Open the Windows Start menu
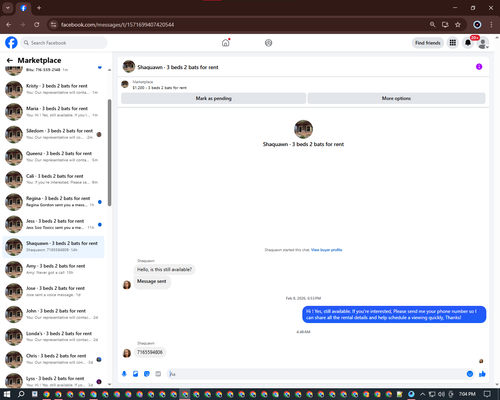This screenshot has width=500, height=400. pos(7,394)
